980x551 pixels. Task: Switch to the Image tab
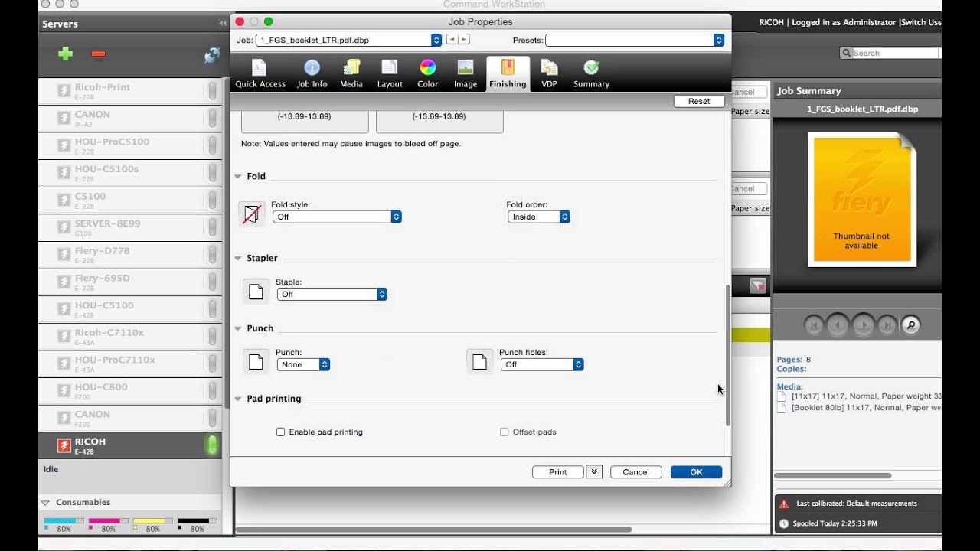(465, 74)
